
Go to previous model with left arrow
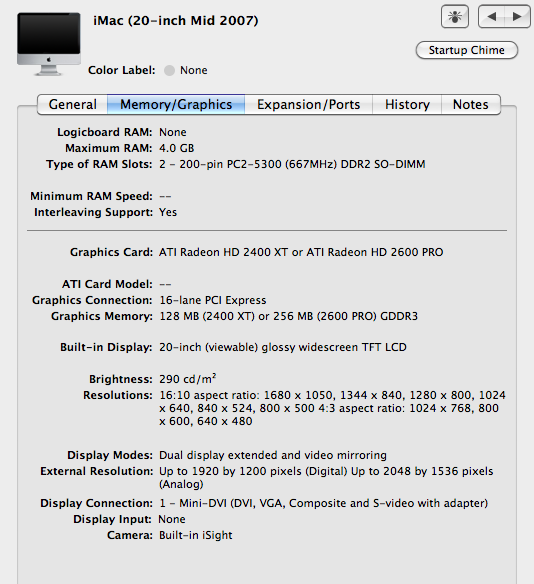click(492, 16)
